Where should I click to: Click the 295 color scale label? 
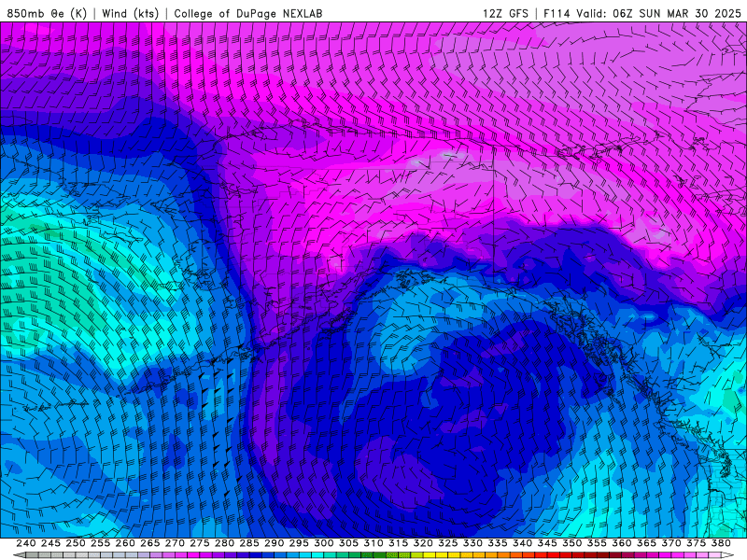tap(299, 543)
